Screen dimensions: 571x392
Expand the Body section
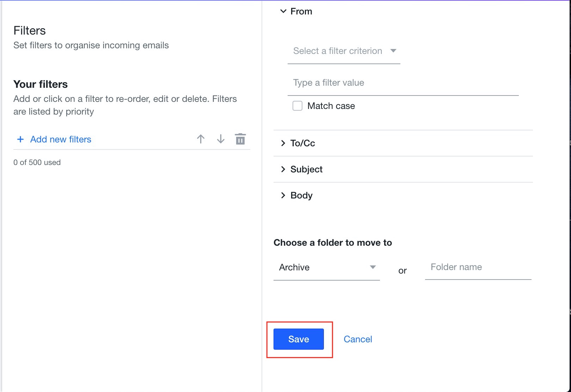click(x=403, y=195)
